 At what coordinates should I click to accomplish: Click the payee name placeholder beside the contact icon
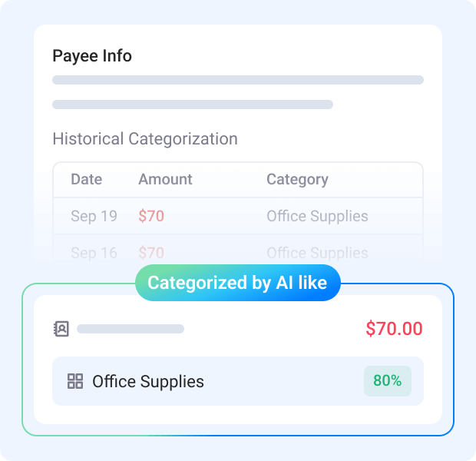(131, 329)
